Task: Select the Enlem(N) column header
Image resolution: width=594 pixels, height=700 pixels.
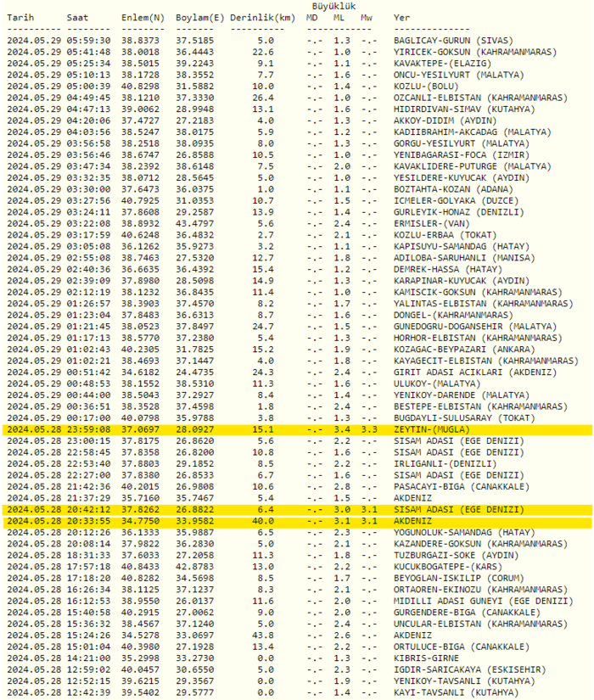Action: (x=143, y=18)
